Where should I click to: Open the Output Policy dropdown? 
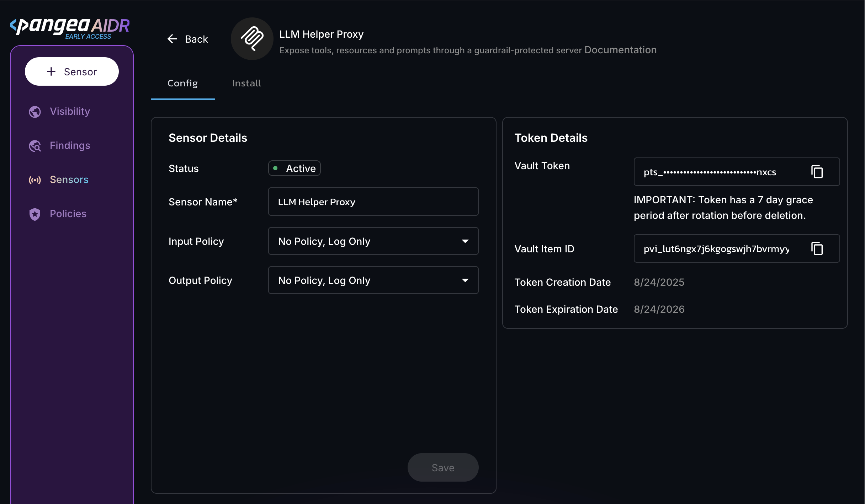tap(373, 280)
